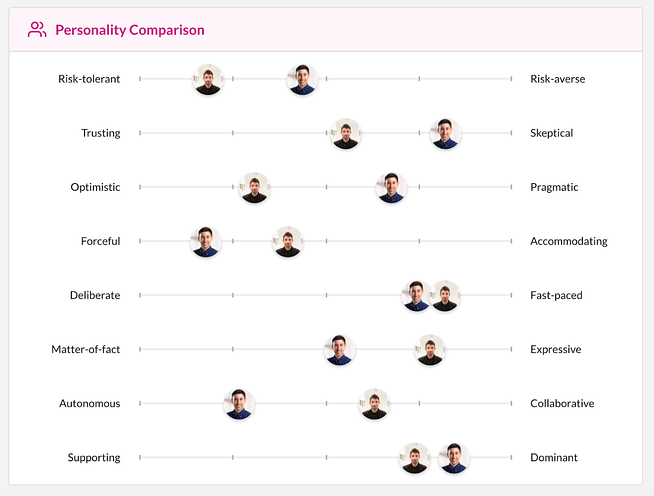Click the blue-shirt avatar on Trusting–Skeptical scale
Viewport: 654px width, 496px height.
[x=445, y=133]
